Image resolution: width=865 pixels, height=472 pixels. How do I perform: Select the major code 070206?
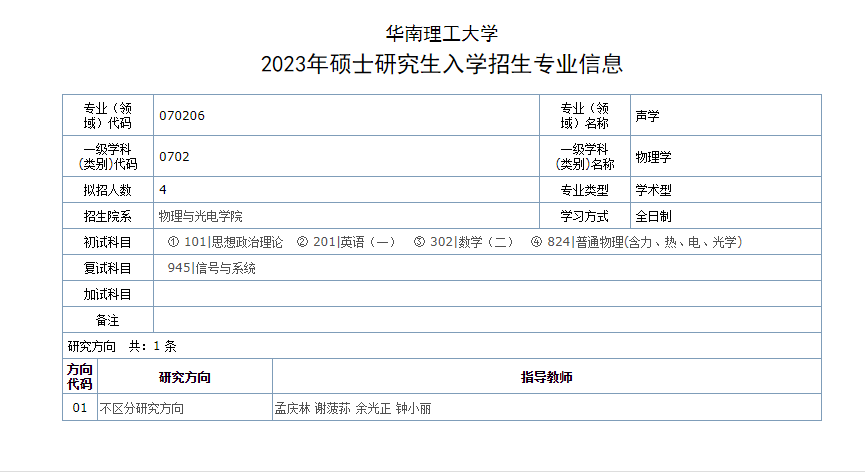pos(181,116)
